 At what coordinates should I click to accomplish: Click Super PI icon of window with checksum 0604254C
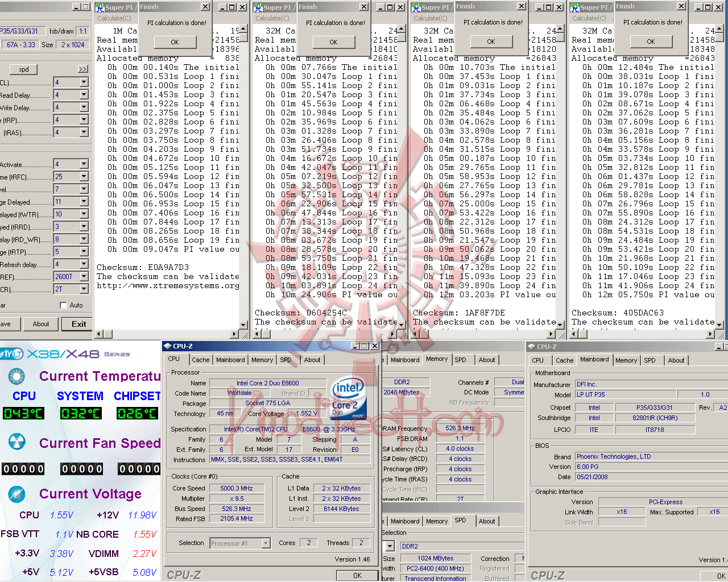coord(258,7)
